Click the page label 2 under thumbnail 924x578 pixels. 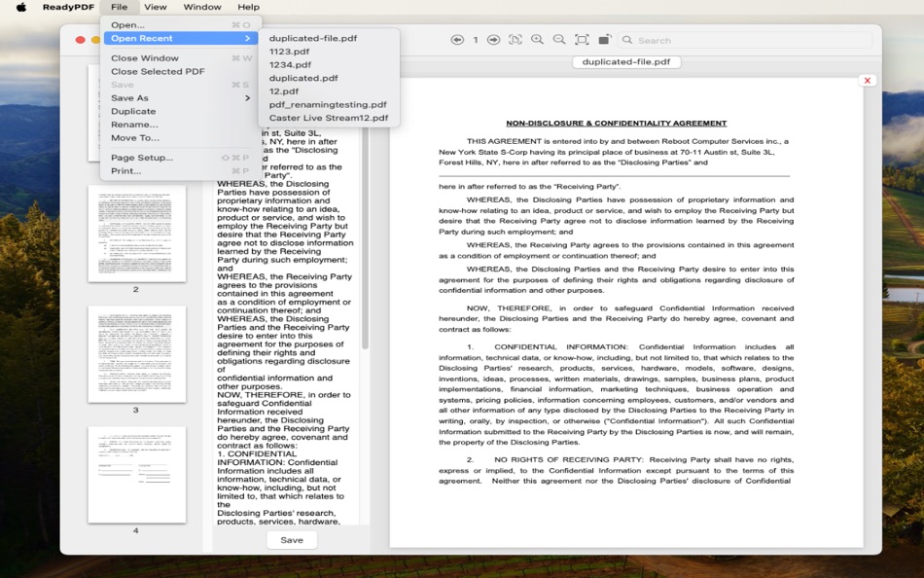click(136, 289)
